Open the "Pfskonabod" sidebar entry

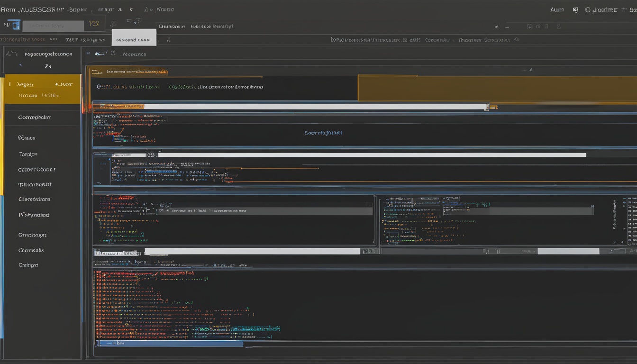click(34, 215)
